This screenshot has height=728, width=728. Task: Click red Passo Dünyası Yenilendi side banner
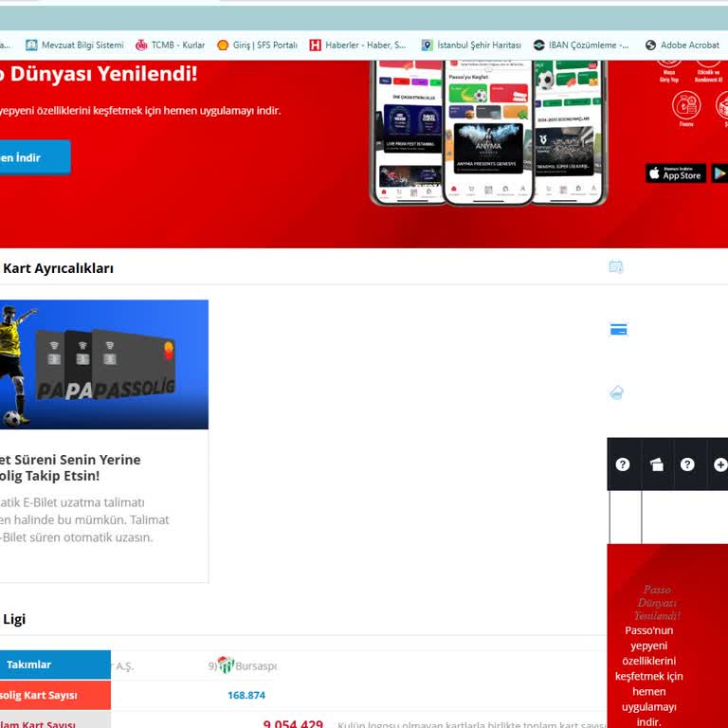click(667, 636)
